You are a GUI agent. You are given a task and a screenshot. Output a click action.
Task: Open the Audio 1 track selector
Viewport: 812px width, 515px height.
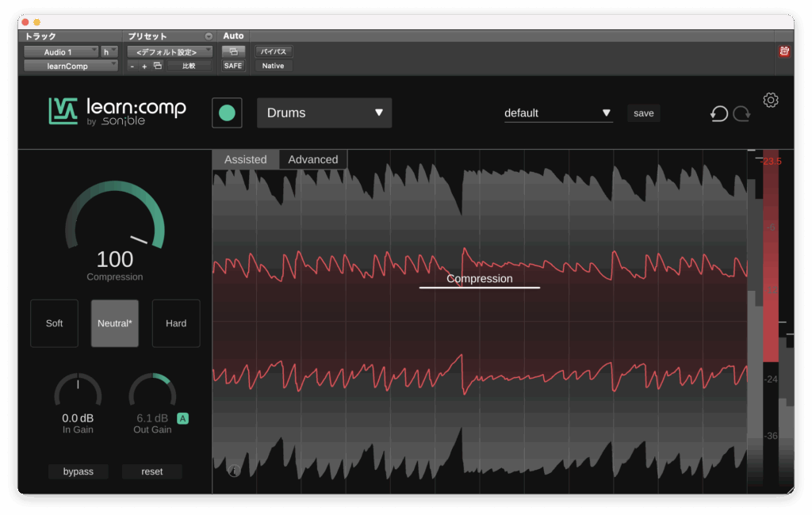[x=61, y=51]
